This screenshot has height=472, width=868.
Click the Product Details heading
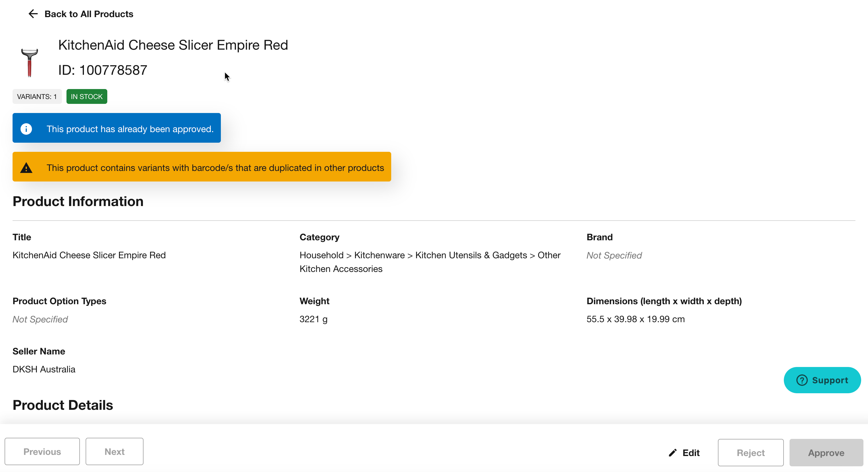pyautogui.click(x=63, y=405)
